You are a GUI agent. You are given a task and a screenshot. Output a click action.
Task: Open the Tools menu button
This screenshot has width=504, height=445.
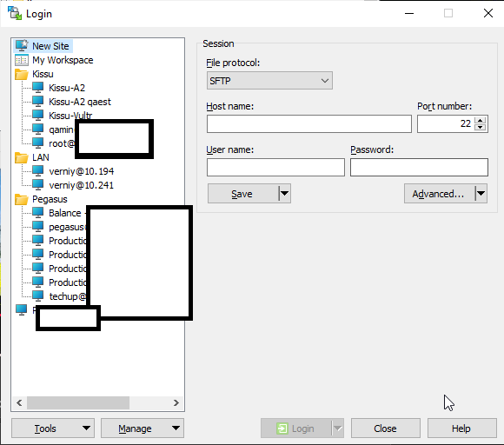[53, 428]
